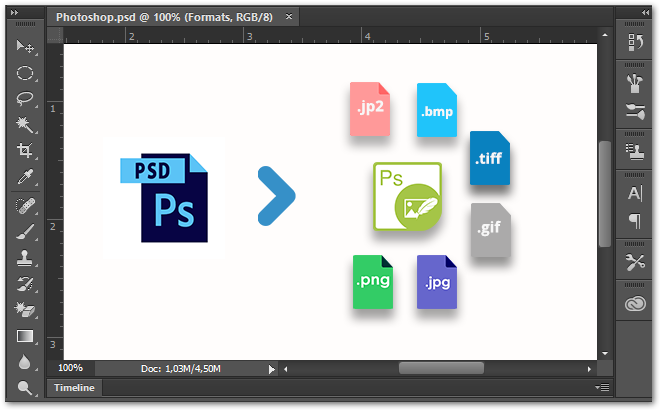The height and width of the screenshot is (411, 661).
Task: Select the Elliptical Marquee tool
Action: (25, 73)
